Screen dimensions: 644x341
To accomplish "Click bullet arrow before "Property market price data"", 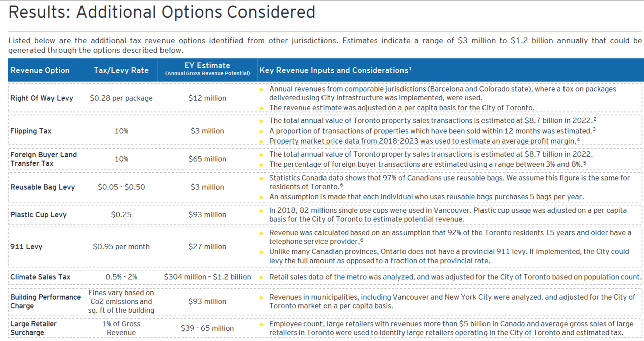I will [262, 141].
